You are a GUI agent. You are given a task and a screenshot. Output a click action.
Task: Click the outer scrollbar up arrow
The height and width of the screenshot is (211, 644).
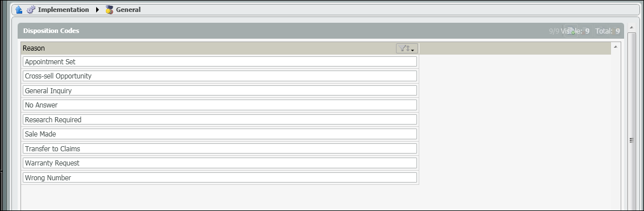coord(633,27)
